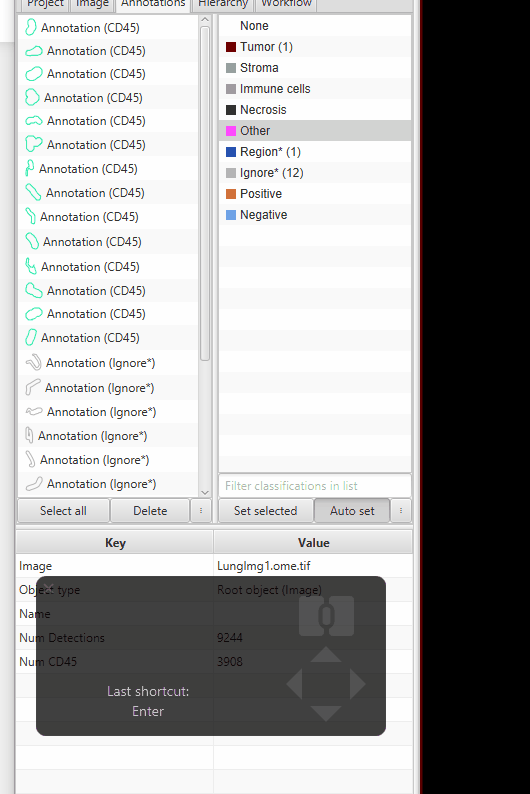This screenshot has height=794, width=530.
Task: Switch to the Hierarchy tab
Action: pos(223,4)
